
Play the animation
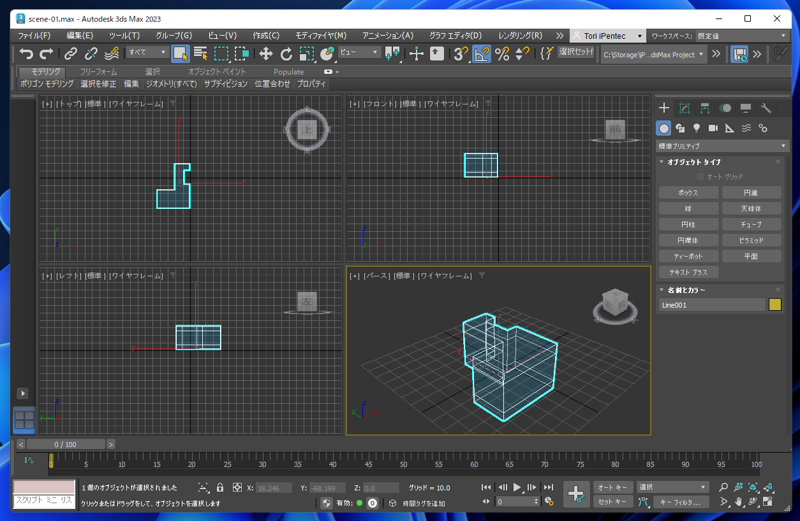pos(517,487)
